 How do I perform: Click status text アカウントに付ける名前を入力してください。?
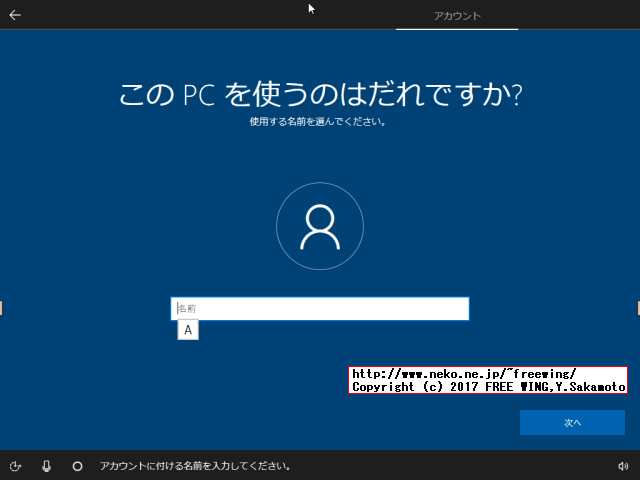pyautogui.click(x=195, y=466)
